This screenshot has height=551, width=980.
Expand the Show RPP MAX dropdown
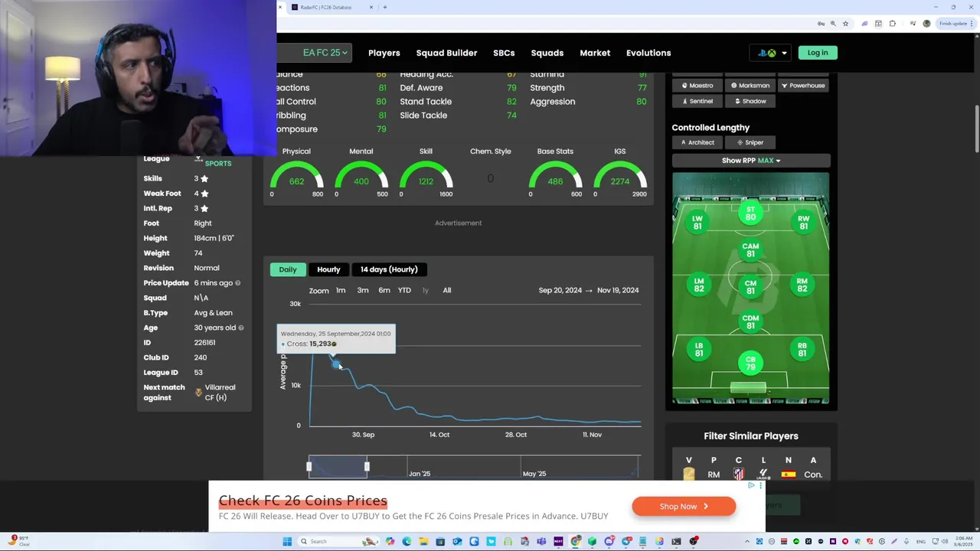click(x=751, y=161)
